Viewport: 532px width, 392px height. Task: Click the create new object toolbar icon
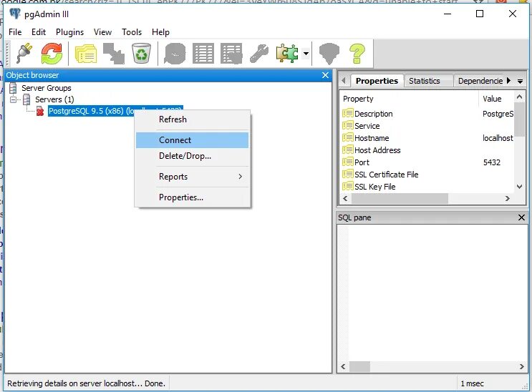[x=114, y=53]
